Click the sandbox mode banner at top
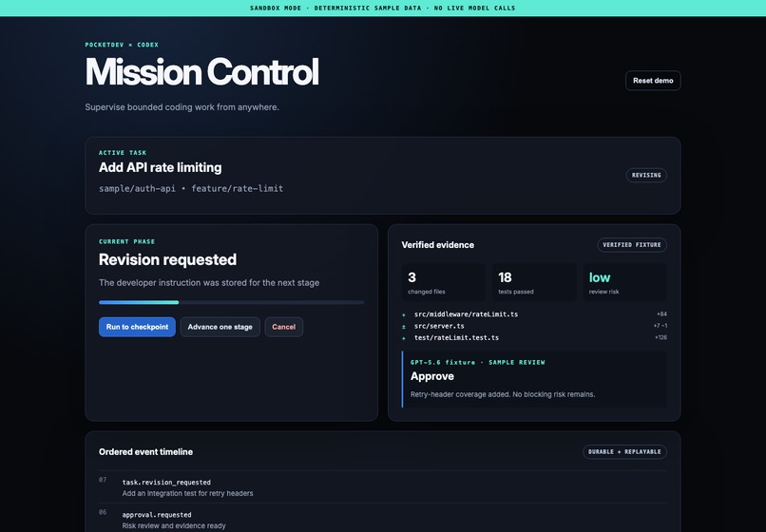Viewport: 766px width, 532px height. 383,8
